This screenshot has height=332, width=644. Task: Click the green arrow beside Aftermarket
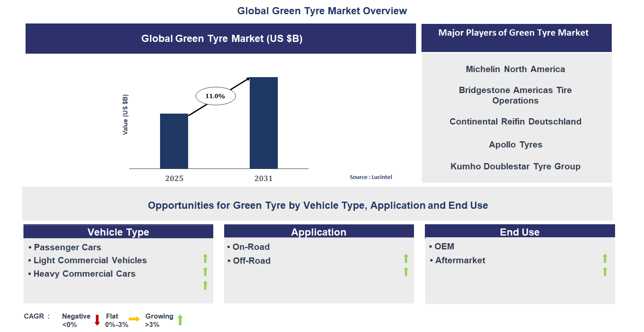[x=605, y=272]
